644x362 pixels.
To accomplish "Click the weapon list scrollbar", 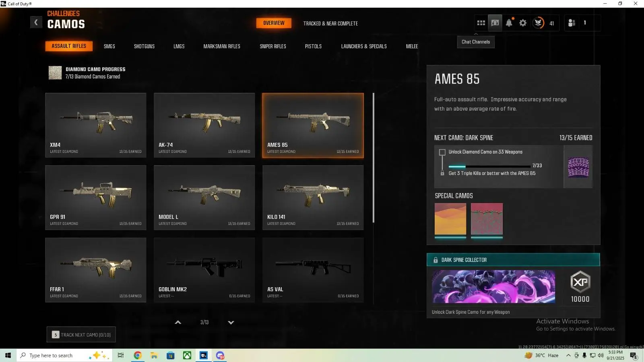I will [374, 158].
